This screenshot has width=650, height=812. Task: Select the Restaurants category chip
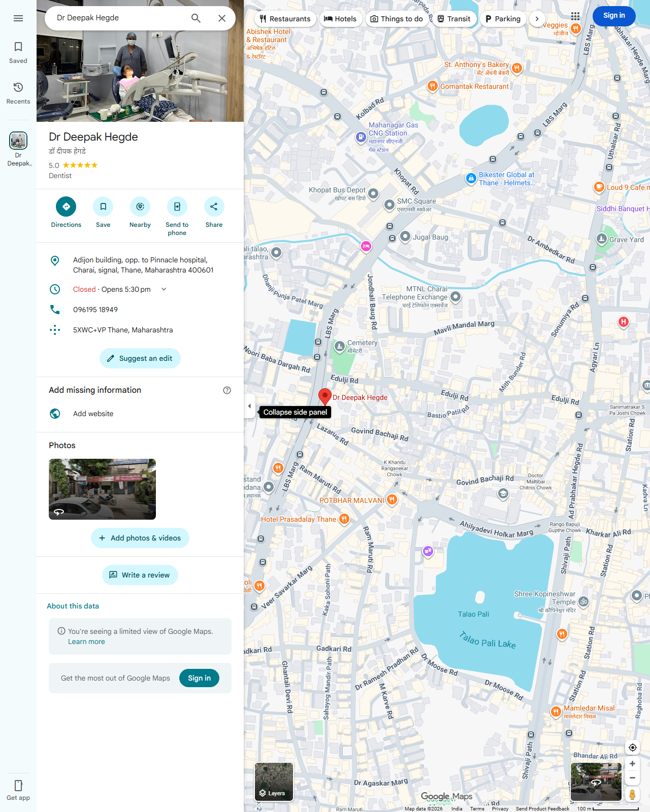(x=285, y=19)
